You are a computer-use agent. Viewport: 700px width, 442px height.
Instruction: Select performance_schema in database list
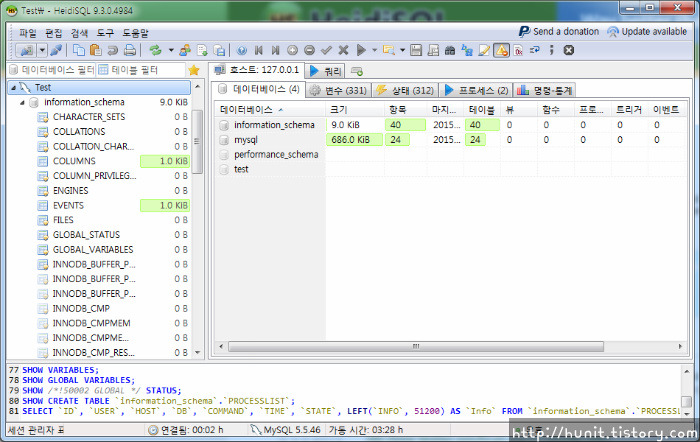[x=276, y=154]
